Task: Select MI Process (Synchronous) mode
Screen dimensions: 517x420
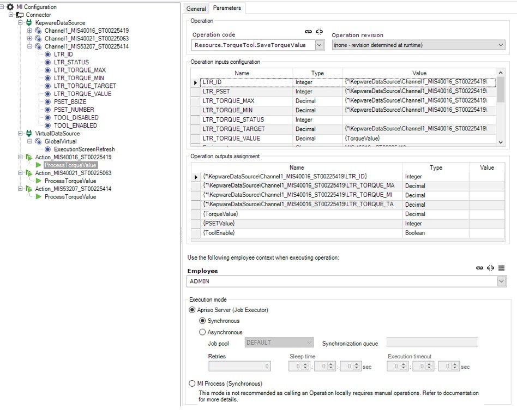Action: click(192, 383)
